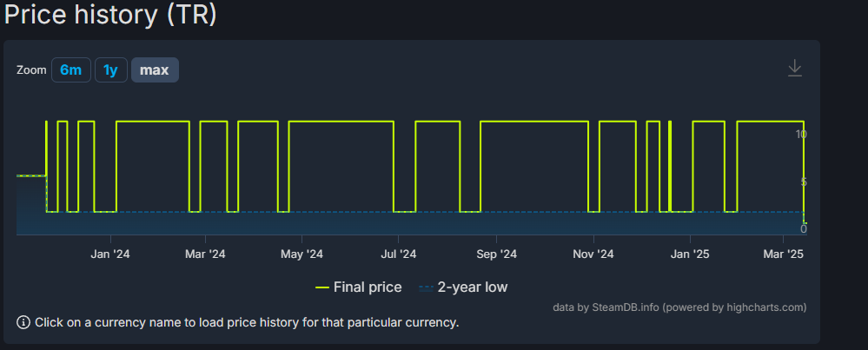
Task: Click the May '24 axis label
Action: coord(301,254)
